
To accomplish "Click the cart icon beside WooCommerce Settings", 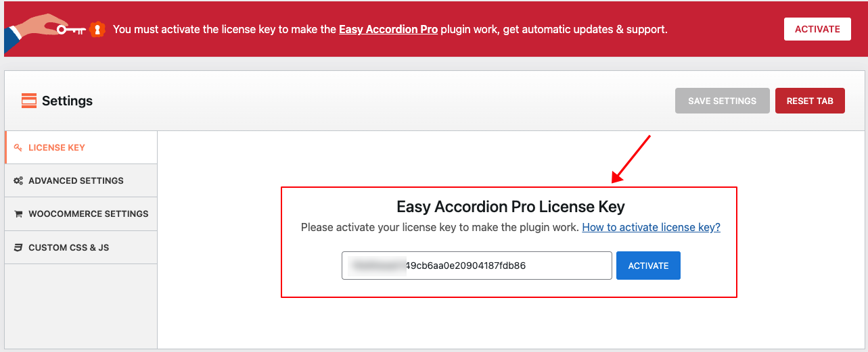I will (x=18, y=213).
